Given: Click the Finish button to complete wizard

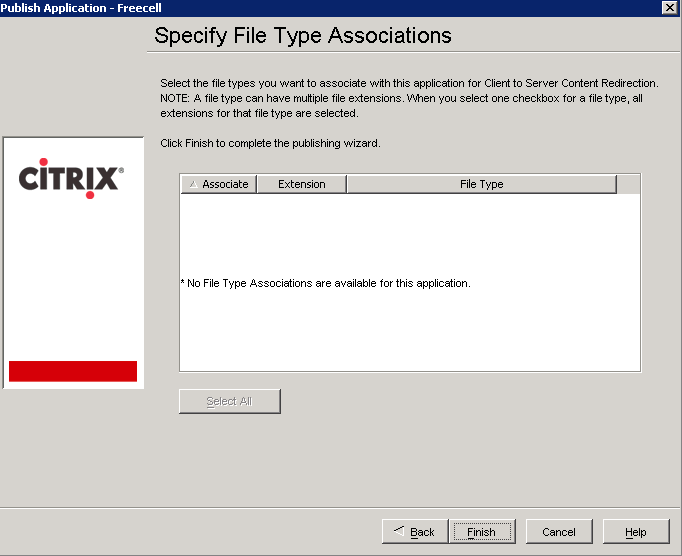Looking at the screenshot, I should (482, 532).
